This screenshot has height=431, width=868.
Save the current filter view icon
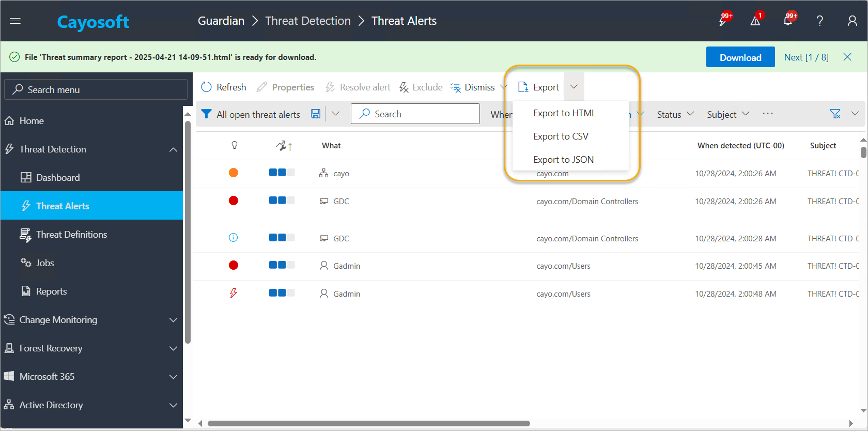316,114
